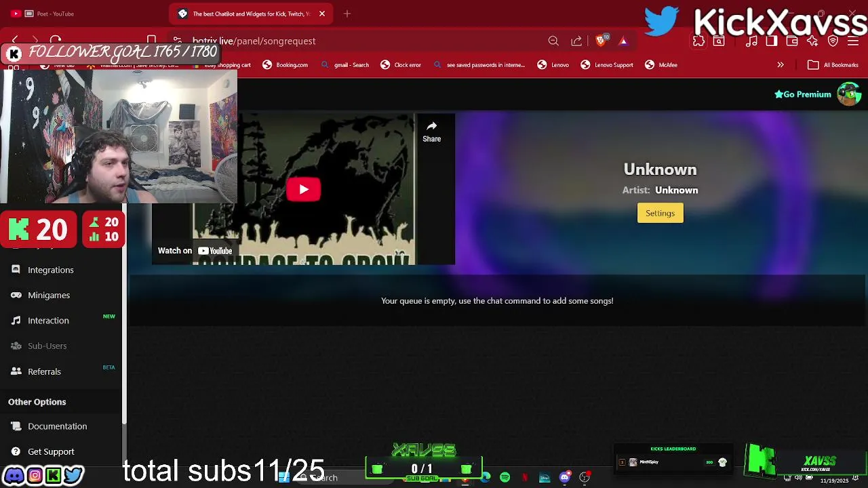The image size is (868, 488).
Task: Select the Botrix ChatBot and Widgets tab
Action: pyautogui.click(x=250, y=14)
